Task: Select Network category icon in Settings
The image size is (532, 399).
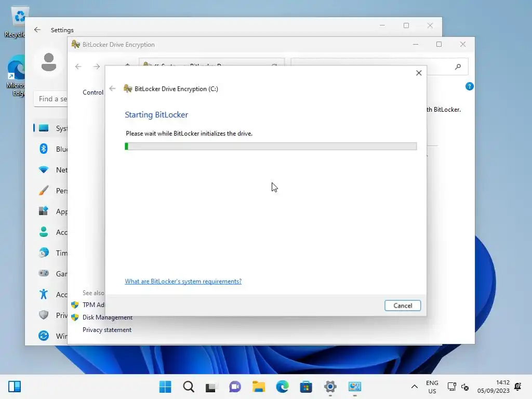Action: 44,170
